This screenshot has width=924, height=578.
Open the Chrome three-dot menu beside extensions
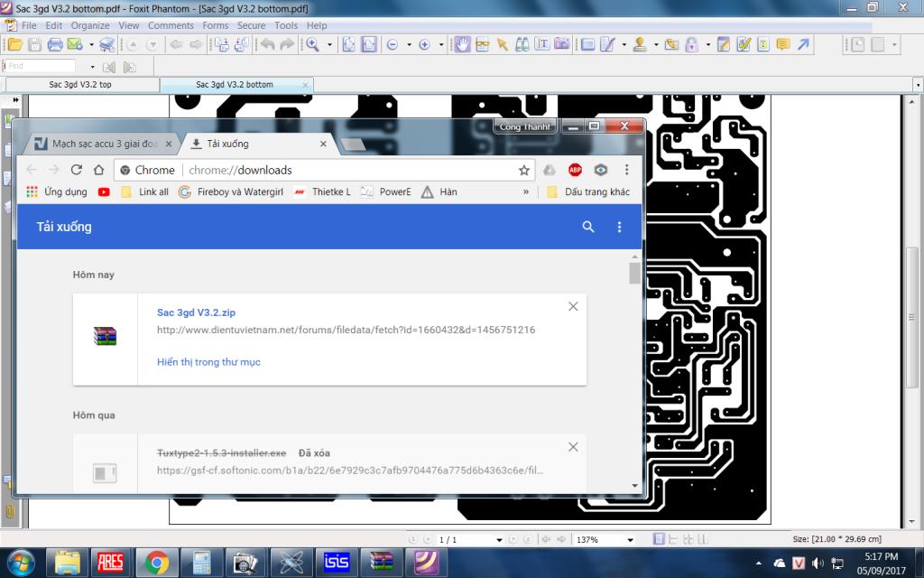click(626, 170)
